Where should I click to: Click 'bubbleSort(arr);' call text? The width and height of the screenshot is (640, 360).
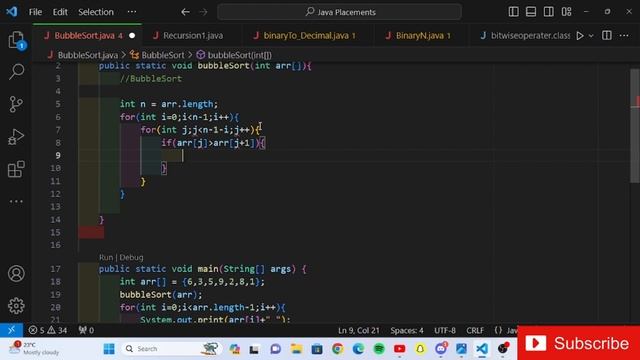[x=161, y=294]
